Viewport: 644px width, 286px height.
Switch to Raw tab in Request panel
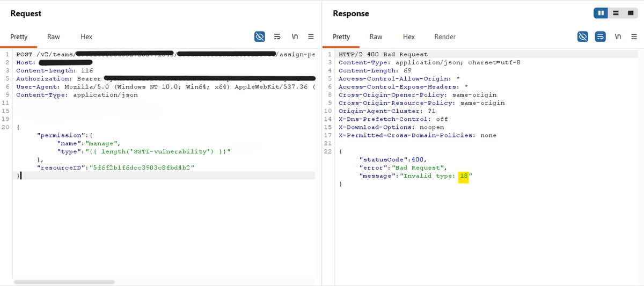pos(54,36)
